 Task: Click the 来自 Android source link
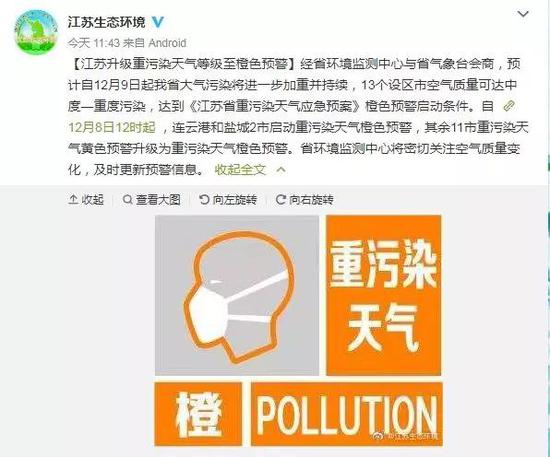click(154, 43)
